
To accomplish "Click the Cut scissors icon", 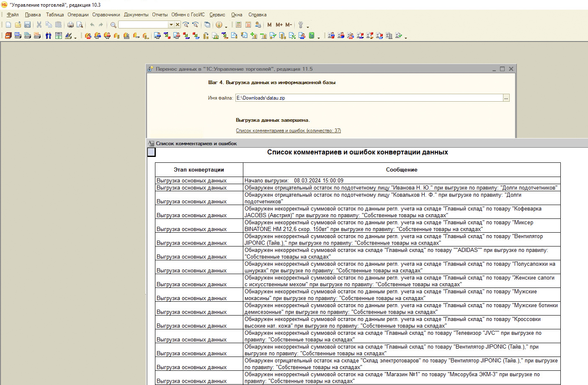I will [39, 25].
